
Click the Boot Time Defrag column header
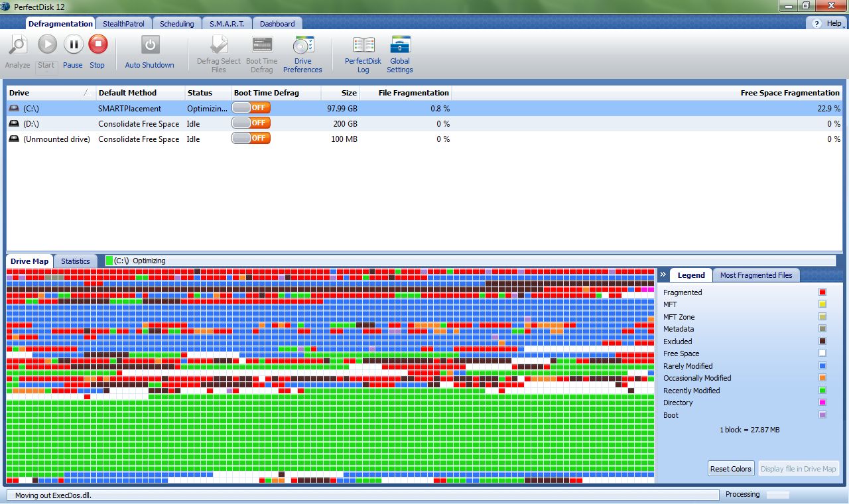pyautogui.click(x=276, y=93)
